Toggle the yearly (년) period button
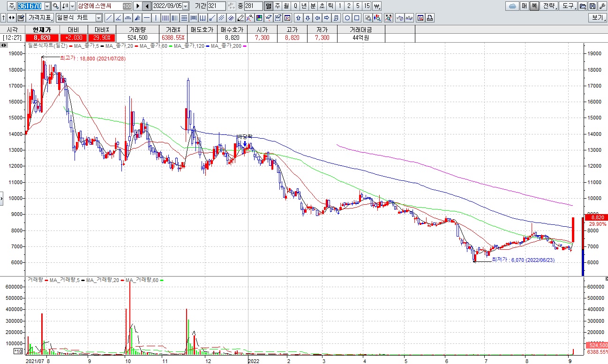 click(304, 6)
